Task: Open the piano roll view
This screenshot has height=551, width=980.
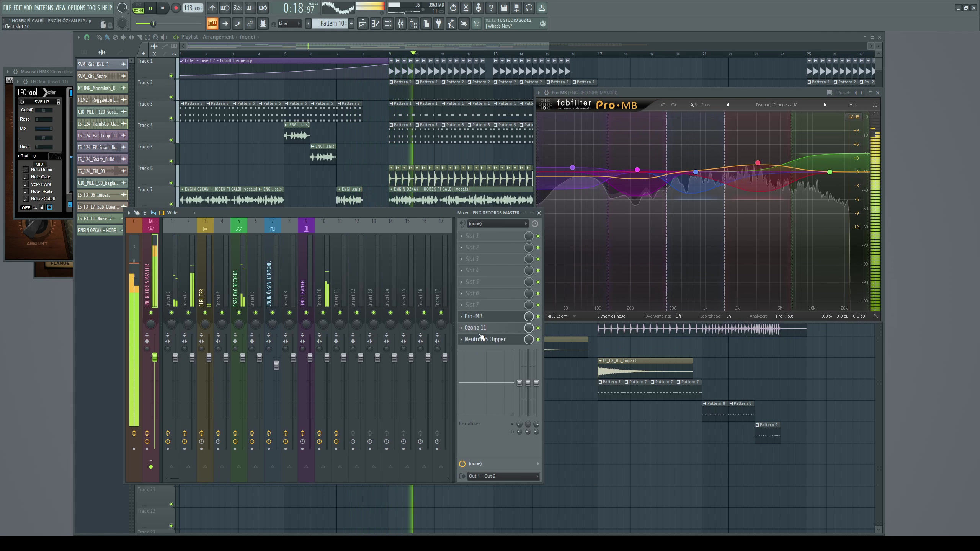Action: pos(376,24)
